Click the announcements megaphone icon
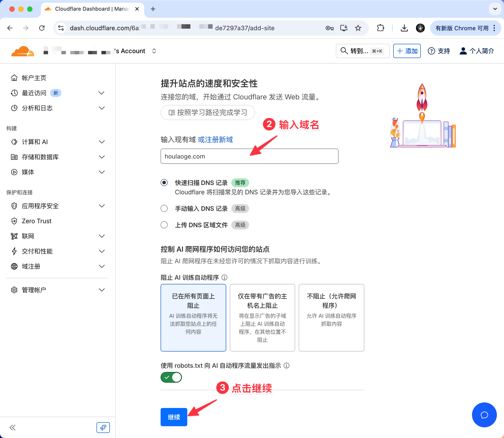Image resolution: width=504 pixels, height=438 pixels. pos(103,428)
